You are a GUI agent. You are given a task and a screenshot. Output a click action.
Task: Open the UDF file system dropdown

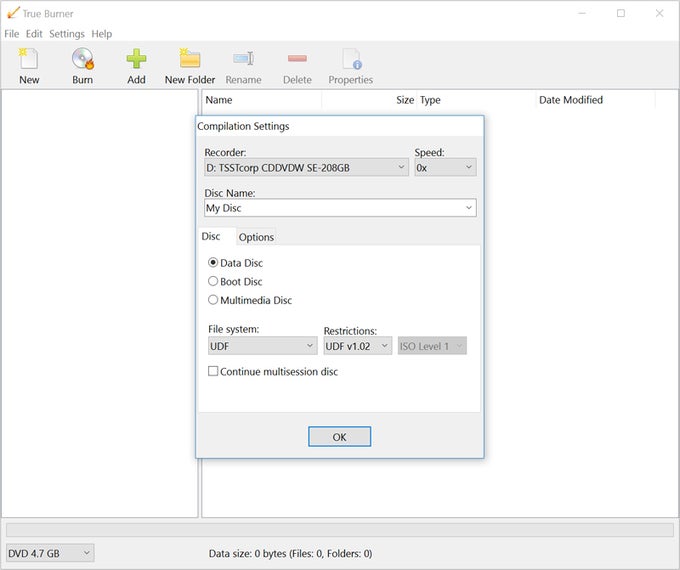[262, 346]
